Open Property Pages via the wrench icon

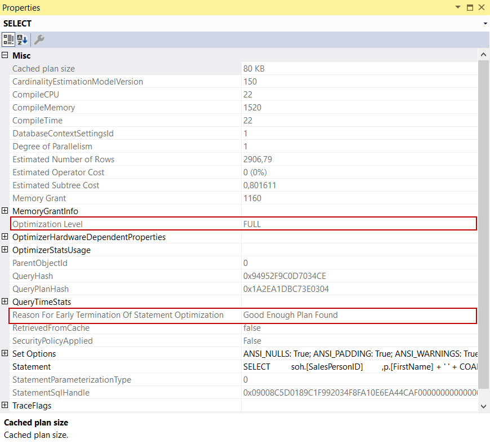pos(39,39)
